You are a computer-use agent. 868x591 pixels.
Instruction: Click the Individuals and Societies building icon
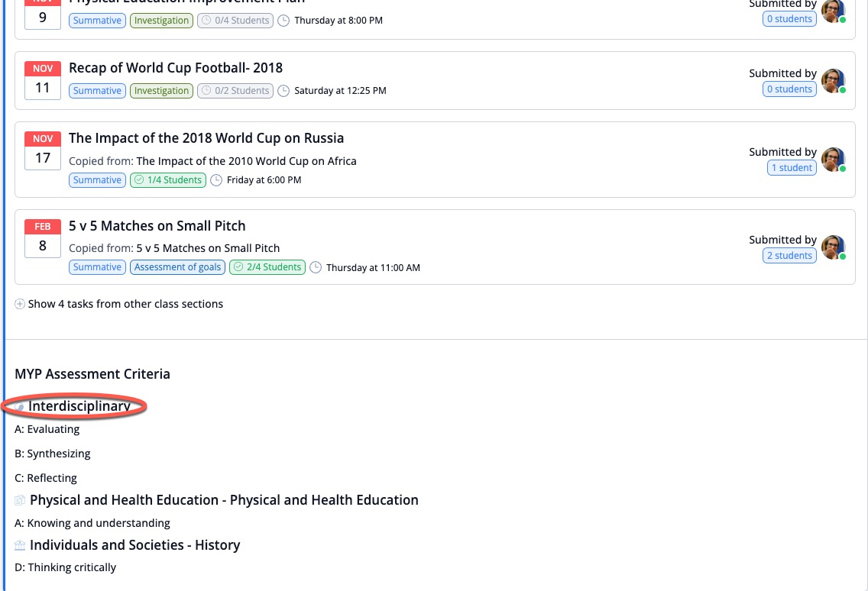tap(20, 545)
